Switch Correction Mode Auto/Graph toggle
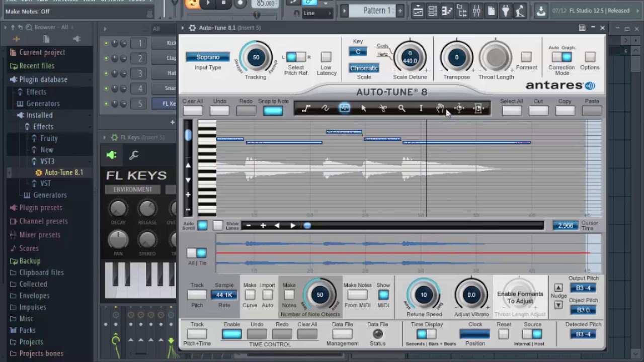Screen dimensions: 644x362 (561, 57)
